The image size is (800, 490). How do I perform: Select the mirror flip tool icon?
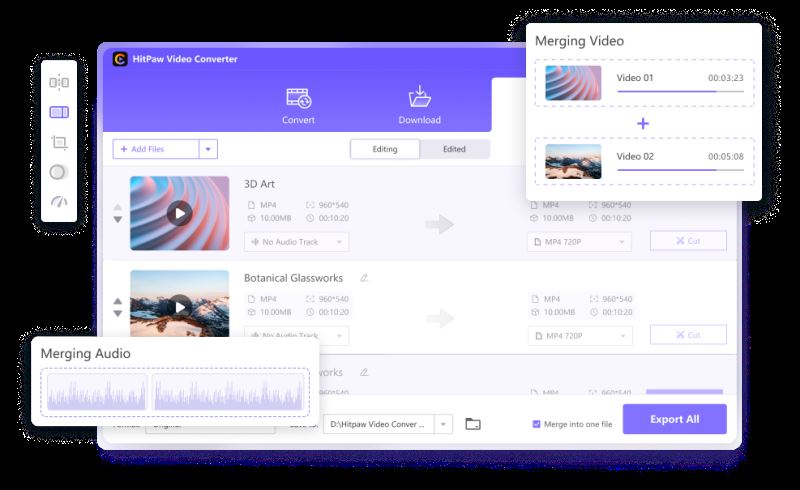pos(59,82)
